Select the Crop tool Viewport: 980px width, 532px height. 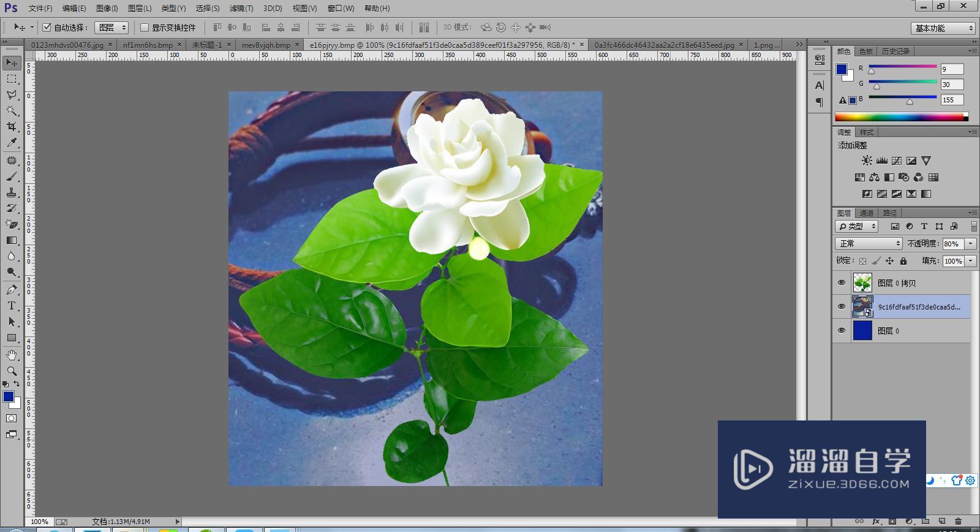click(12, 127)
